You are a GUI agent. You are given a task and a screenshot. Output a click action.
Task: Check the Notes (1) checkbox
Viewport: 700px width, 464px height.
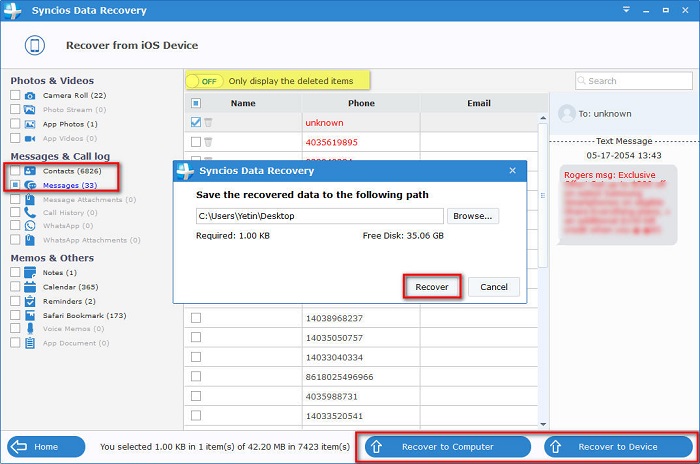(15, 272)
